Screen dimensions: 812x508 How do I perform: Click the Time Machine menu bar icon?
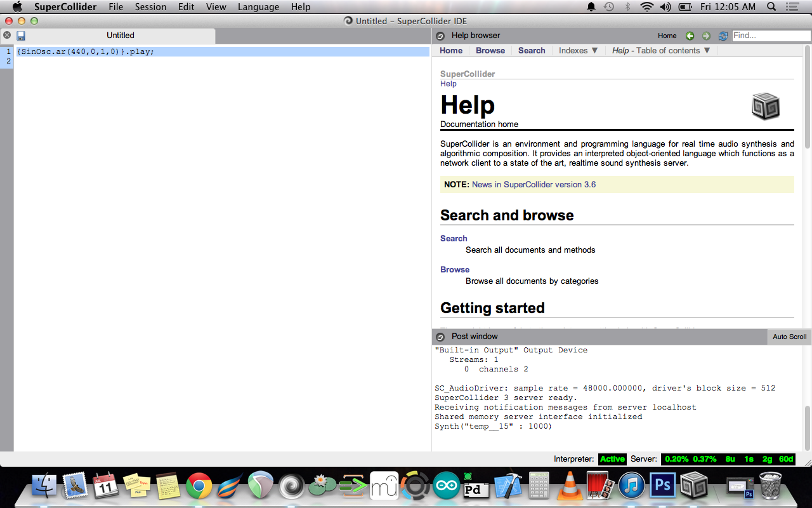pos(609,7)
